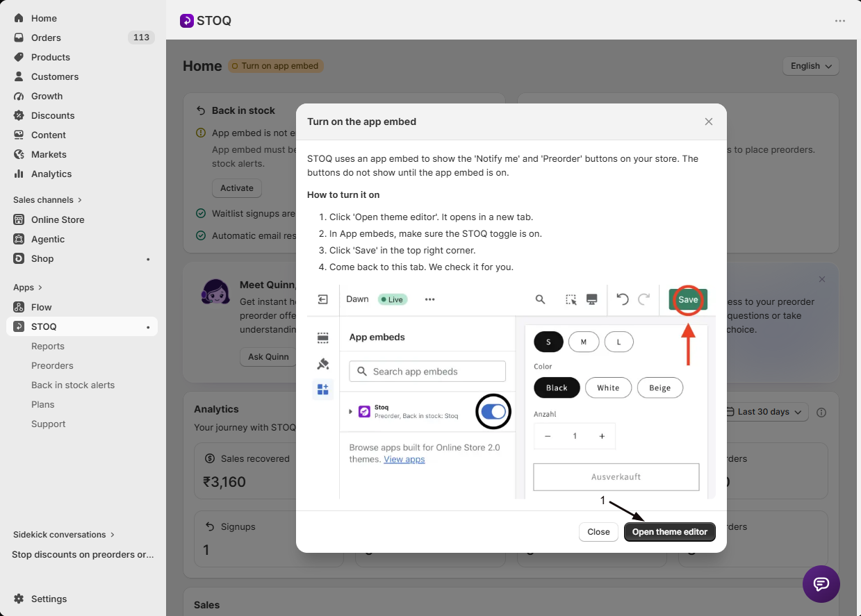
Task: Click the Activate button
Action: pyautogui.click(x=237, y=188)
